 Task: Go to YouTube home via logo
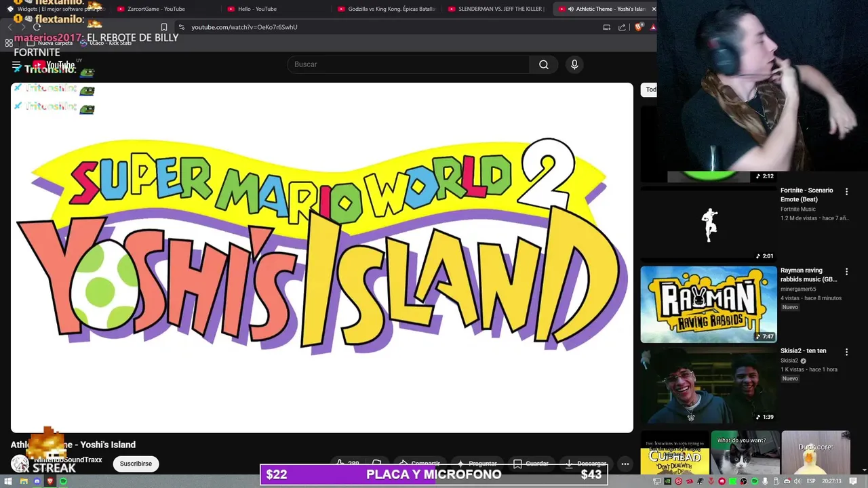(x=54, y=65)
